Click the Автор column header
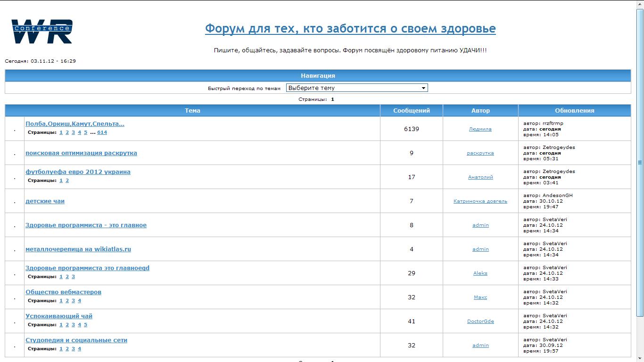Viewport: 644px width, 362px height. tap(480, 111)
